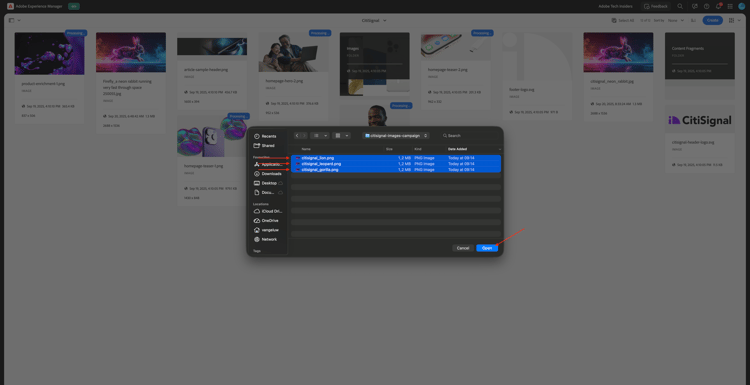Toggle the left rail panel icon
The height and width of the screenshot is (385, 750).
pyautogui.click(x=11, y=20)
